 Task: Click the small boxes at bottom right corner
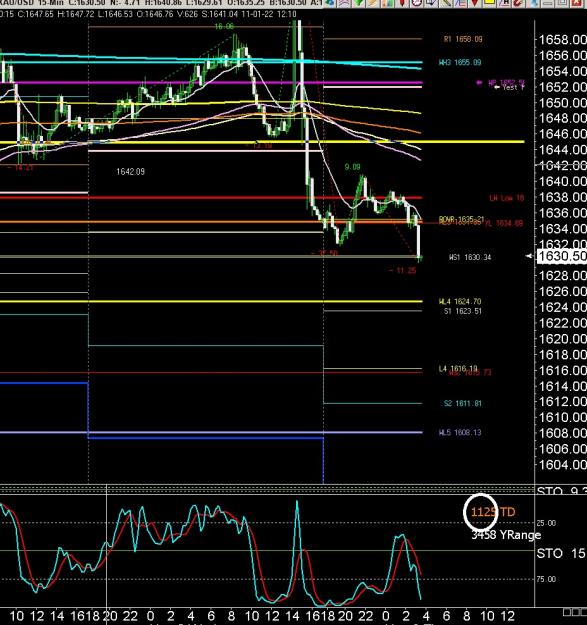(x=575, y=611)
